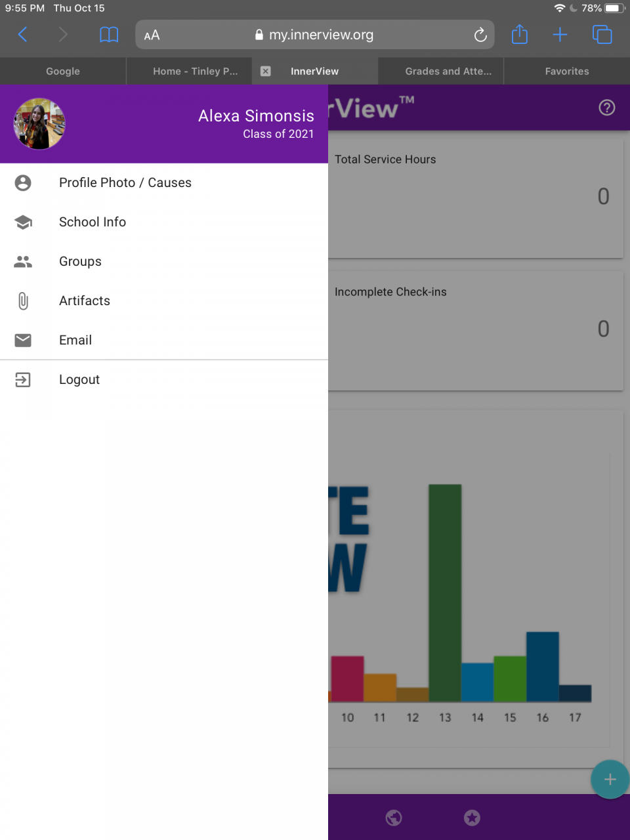Open the star icon in bottom bar
Viewport: 630px width, 840px height.
tap(472, 818)
